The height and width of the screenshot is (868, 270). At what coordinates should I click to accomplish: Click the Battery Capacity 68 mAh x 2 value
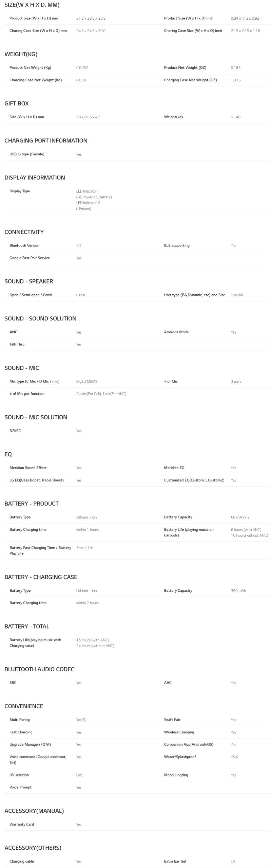[x=240, y=517]
